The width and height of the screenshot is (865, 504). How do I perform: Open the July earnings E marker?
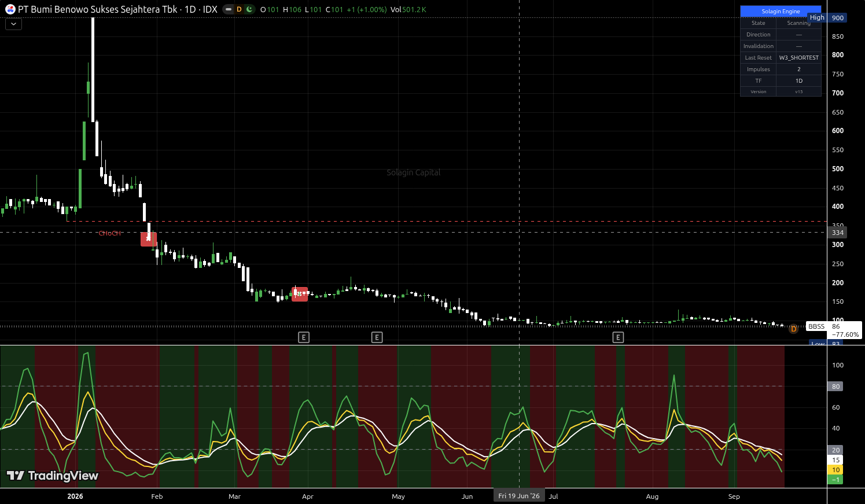(x=618, y=337)
